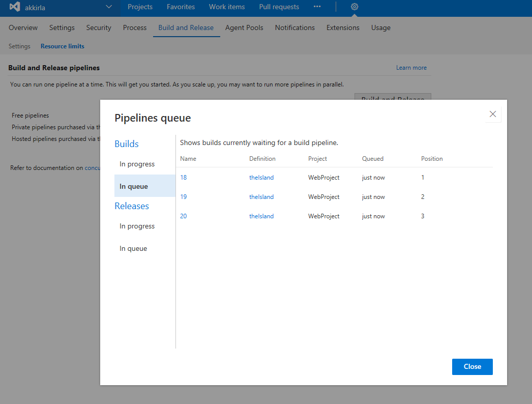This screenshot has height=404, width=532.
Task: Click the Visual Studio logo icon
Action: point(15,7)
